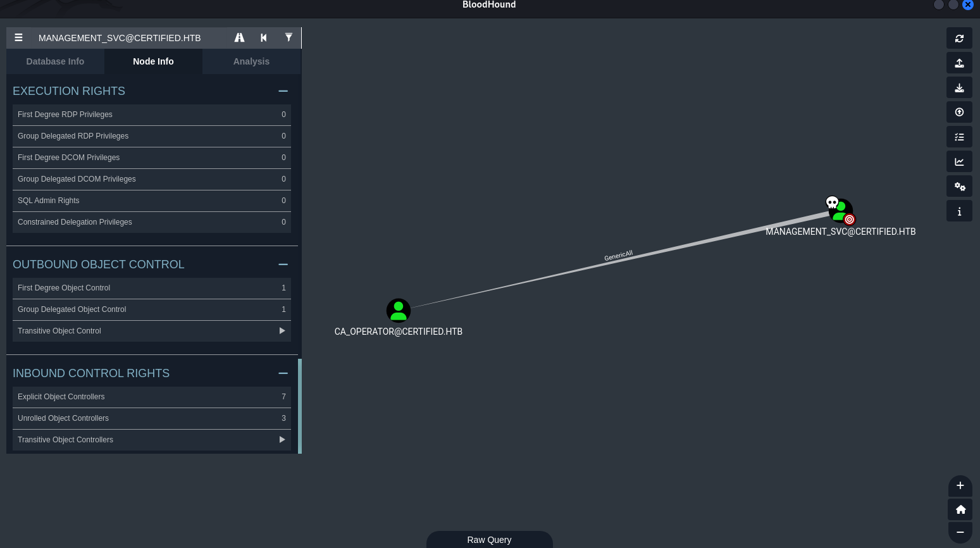Run Transitive Object Control query

click(282, 331)
